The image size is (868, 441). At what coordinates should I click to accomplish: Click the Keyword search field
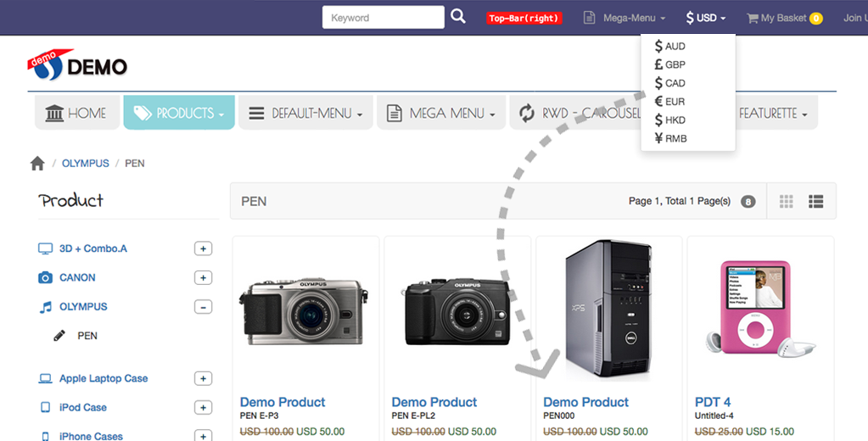pos(383,17)
